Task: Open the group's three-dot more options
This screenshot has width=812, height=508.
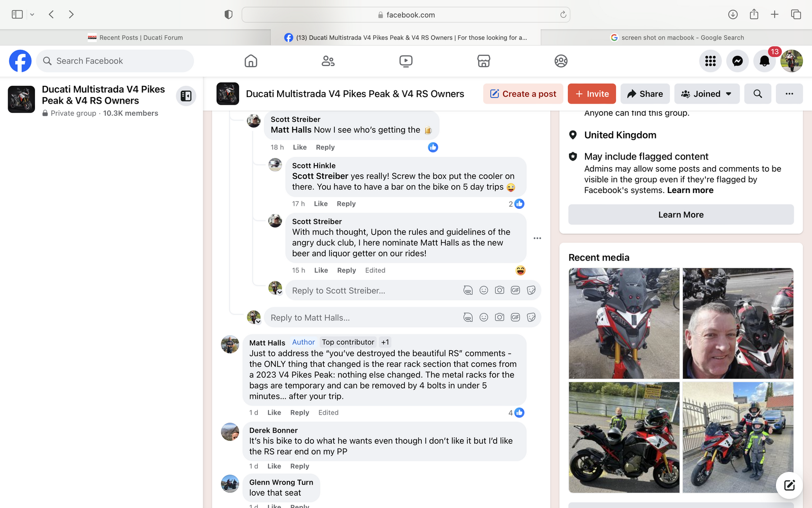Action: pyautogui.click(x=789, y=94)
